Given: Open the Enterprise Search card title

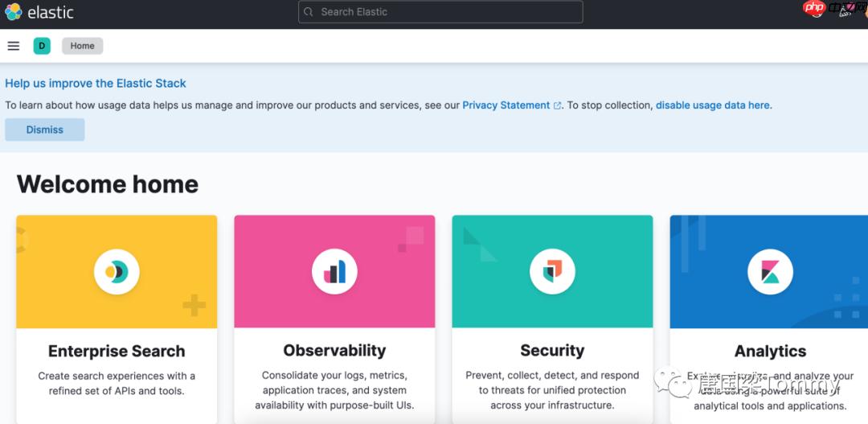Looking at the screenshot, I should [x=117, y=351].
